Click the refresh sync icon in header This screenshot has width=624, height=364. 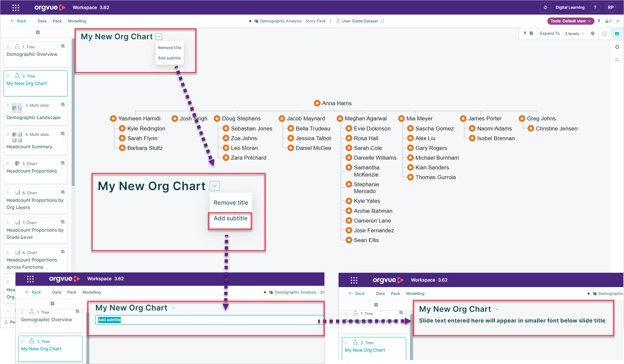coord(545,7)
